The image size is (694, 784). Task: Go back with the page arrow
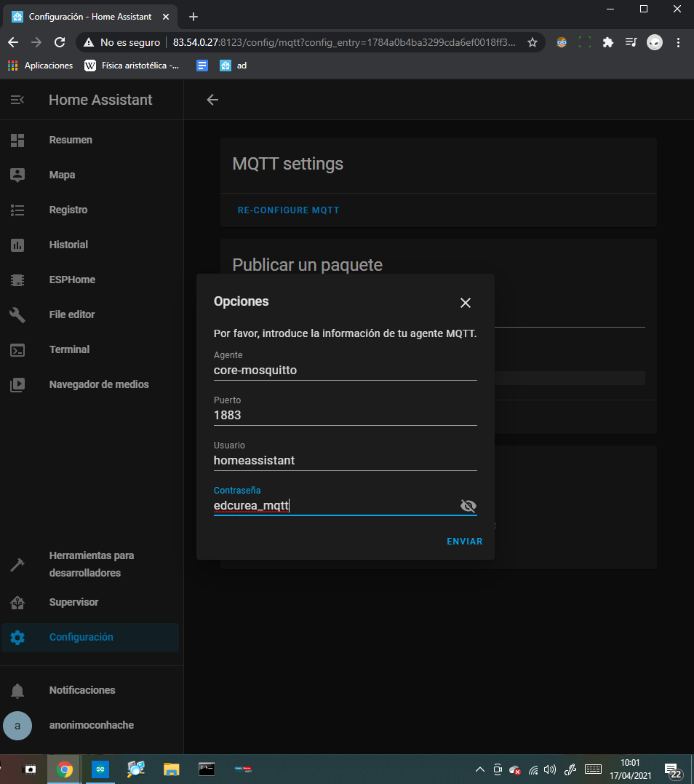pyautogui.click(x=212, y=100)
